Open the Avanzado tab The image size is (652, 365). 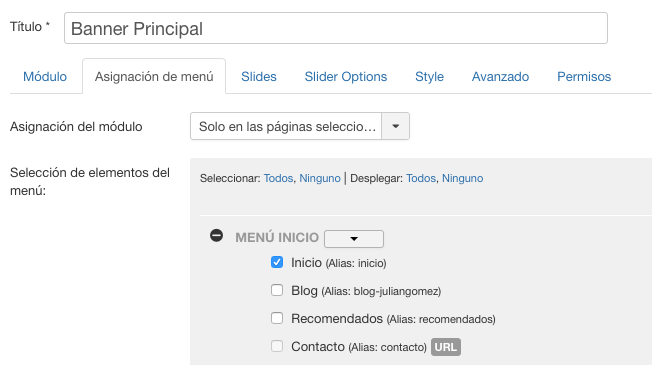point(500,76)
